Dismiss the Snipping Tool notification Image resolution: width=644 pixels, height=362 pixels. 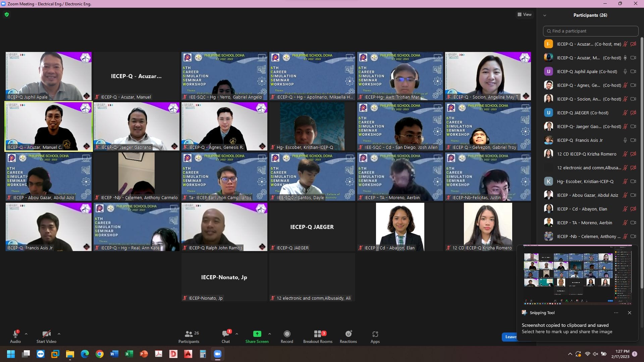click(630, 313)
